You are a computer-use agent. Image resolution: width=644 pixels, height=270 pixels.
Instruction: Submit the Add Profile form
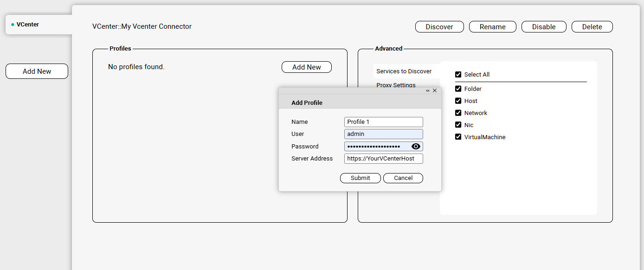pos(360,178)
